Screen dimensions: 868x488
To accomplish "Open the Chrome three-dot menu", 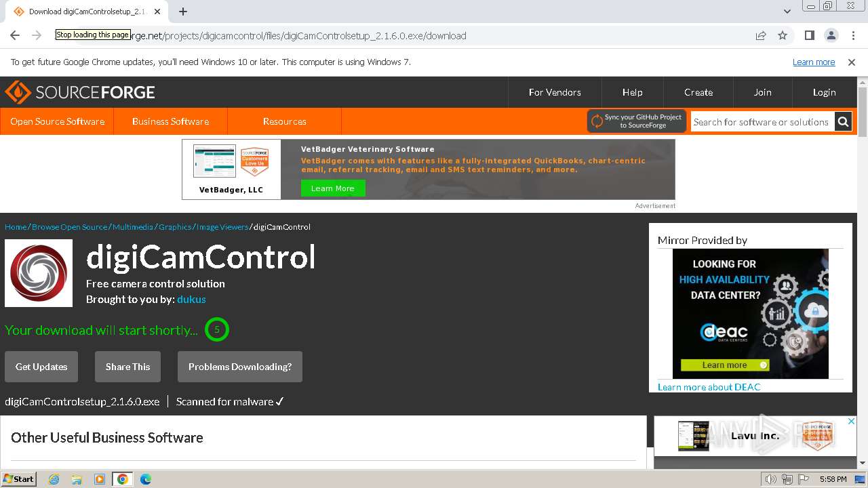I will (x=852, y=35).
